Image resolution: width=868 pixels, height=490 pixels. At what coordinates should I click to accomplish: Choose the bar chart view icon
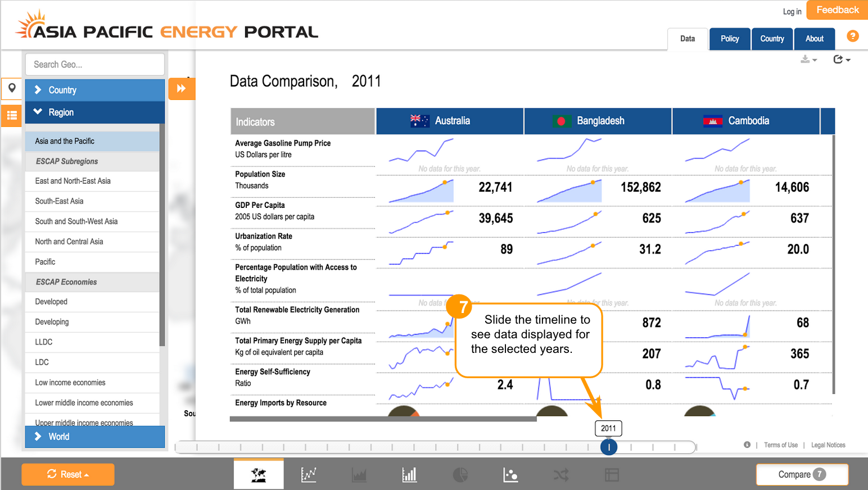409,475
